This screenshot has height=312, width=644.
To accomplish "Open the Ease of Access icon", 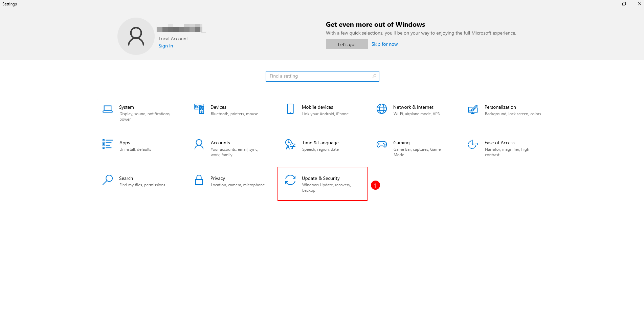I will coord(473,144).
